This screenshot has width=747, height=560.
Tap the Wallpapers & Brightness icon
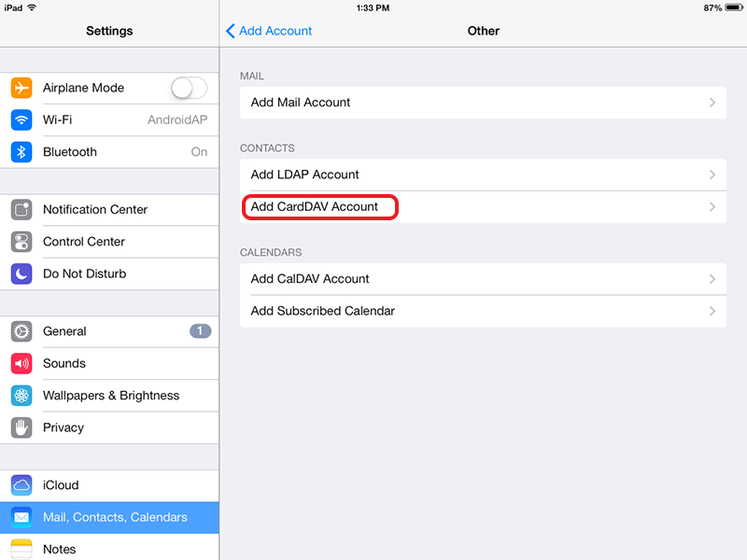(x=21, y=396)
